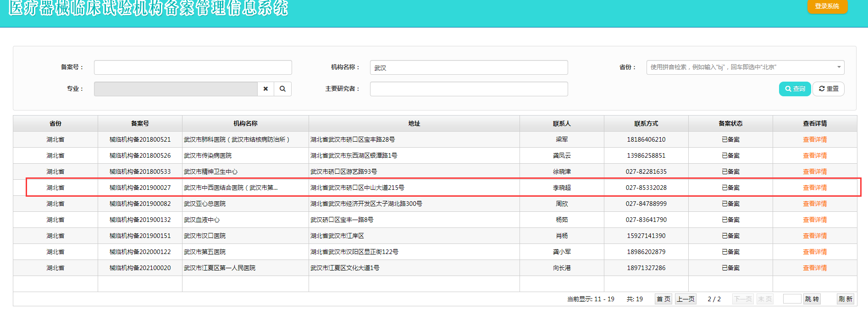The height and width of the screenshot is (315, 868).
Task: Click the 主要研究者 input field
Action: (x=469, y=89)
